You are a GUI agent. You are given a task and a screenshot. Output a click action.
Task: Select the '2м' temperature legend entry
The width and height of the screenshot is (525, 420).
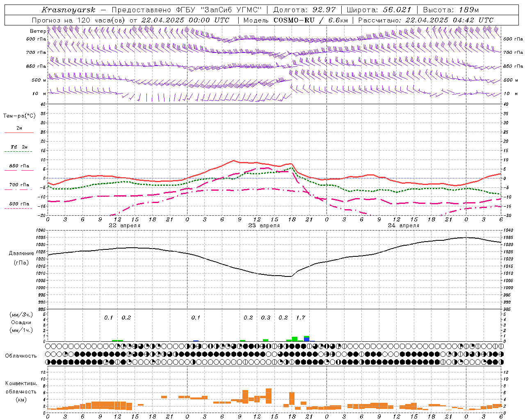(x=19, y=128)
